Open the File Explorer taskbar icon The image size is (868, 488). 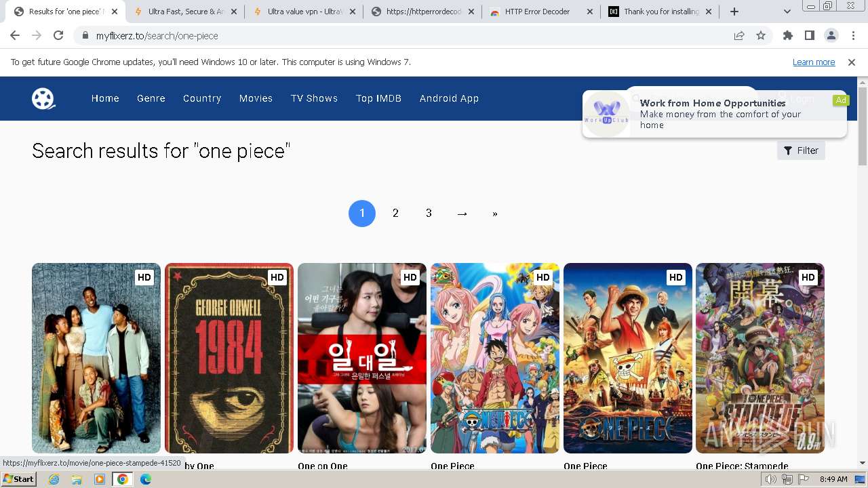click(x=77, y=479)
